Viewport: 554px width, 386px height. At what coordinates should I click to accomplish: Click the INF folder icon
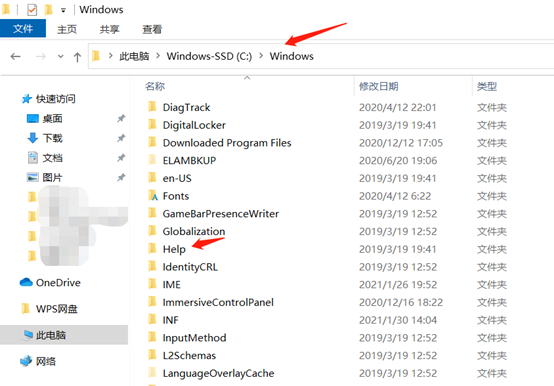click(152, 319)
